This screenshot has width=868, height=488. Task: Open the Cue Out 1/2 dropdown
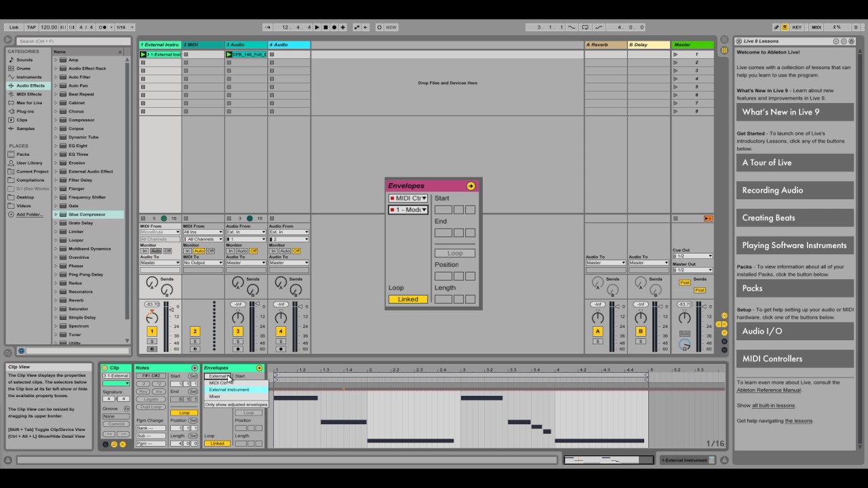click(692, 256)
